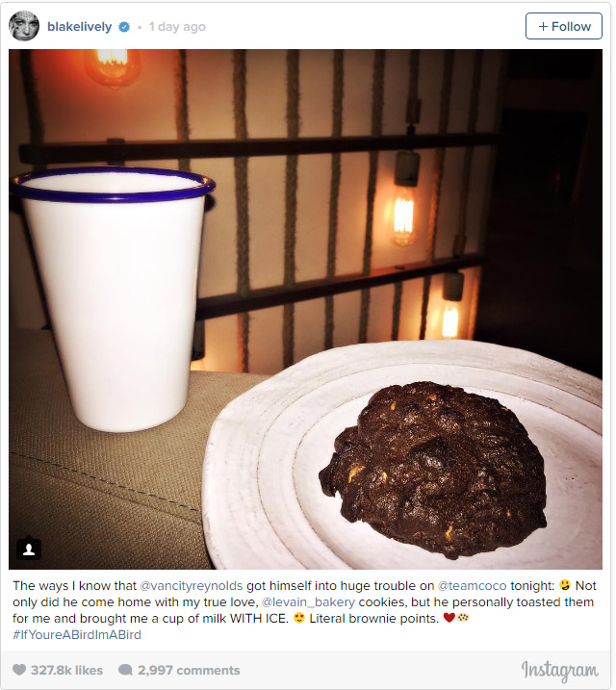The height and width of the screenshot is (690, 616).
Task: Open the #IfYoureABirdImABird hashtag
Action: (77, 634)
